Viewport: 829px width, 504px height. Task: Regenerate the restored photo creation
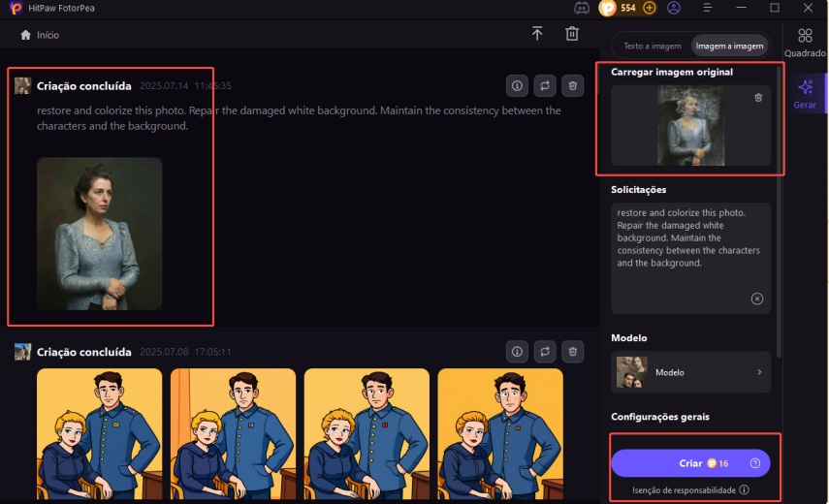click(x=545, y=86)
